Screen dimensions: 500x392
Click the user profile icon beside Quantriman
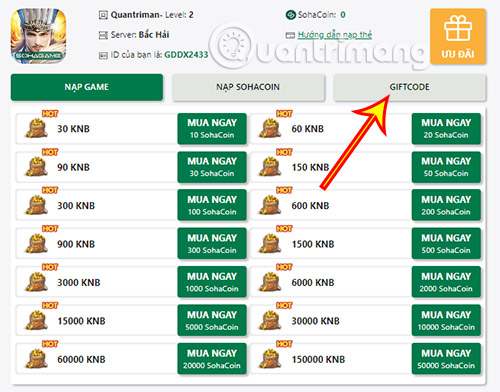tap(103, 15)
